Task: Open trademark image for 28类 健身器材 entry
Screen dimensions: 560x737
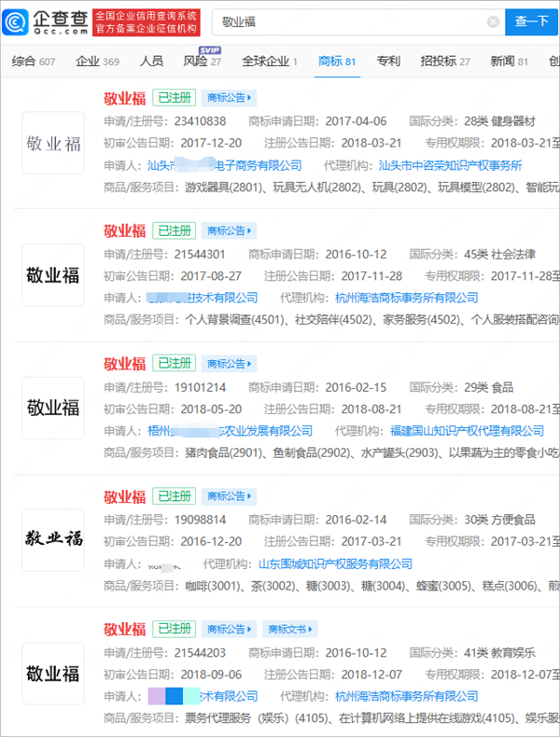Action: 53,143
